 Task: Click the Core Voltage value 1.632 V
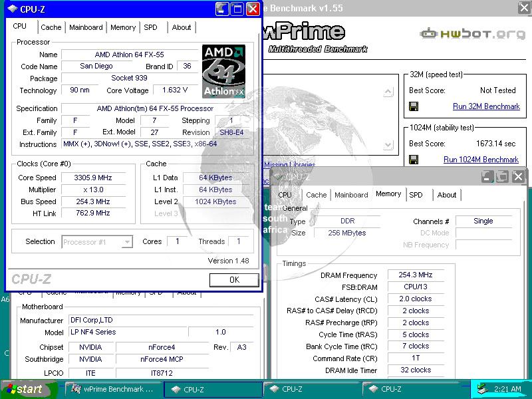tap(175, 90)
